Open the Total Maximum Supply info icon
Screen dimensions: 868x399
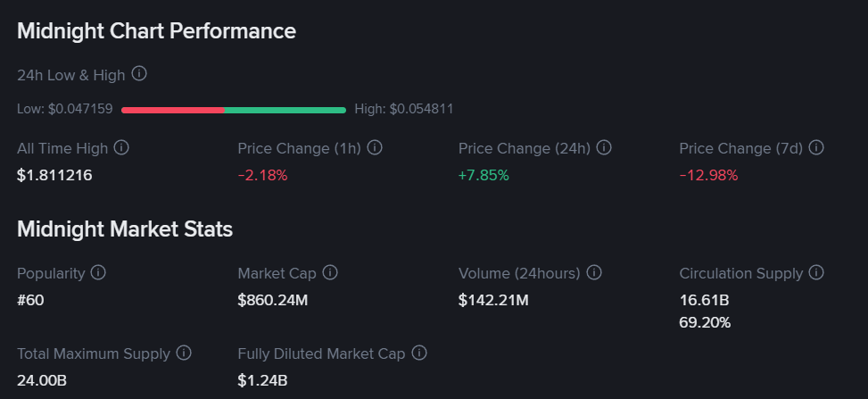pyautogui.click(x=184, y=353)
